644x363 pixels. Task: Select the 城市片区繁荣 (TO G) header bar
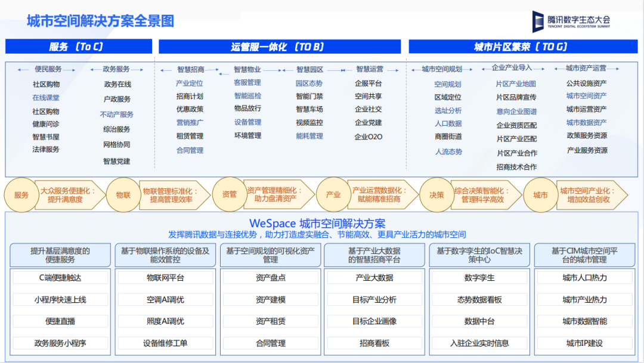[x=523, y=46]
